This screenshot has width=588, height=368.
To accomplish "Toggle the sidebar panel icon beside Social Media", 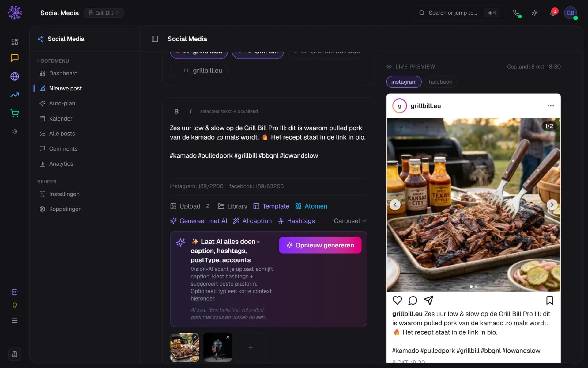I will [x=155, y=39].
